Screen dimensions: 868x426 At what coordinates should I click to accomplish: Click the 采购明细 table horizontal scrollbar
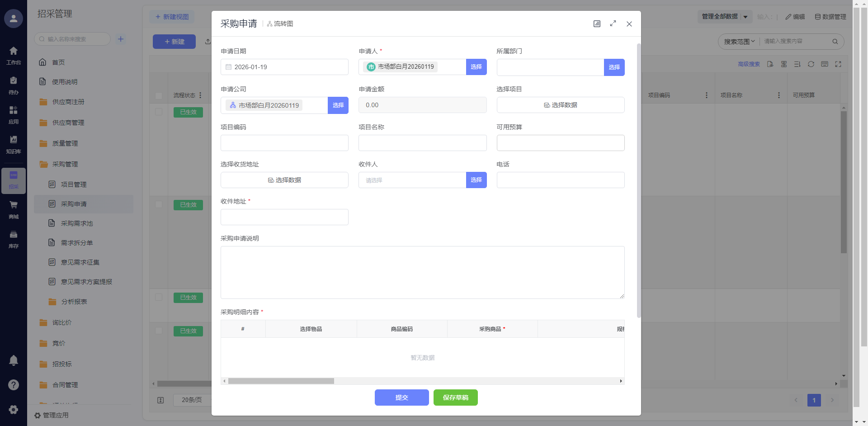(281, 381)
